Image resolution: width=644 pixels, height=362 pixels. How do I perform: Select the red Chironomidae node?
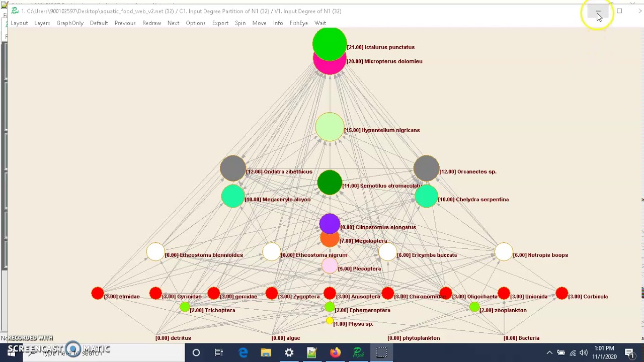pyautogui.click(x=388, y=293)
